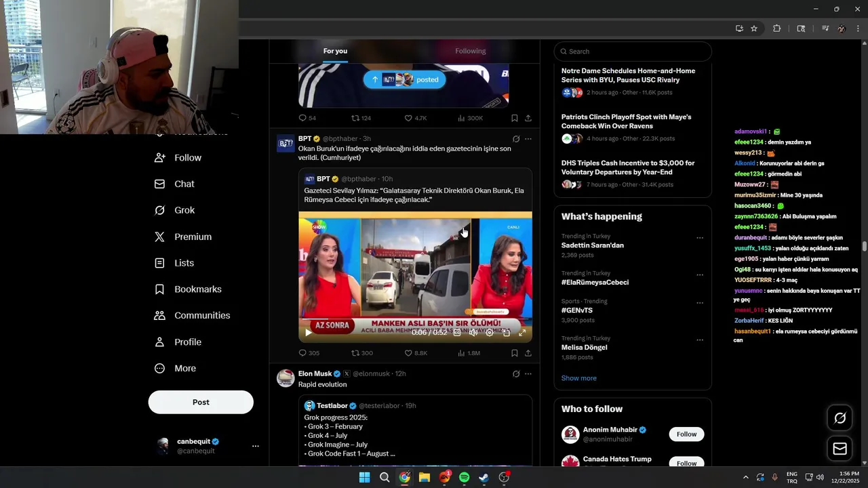Bookmark the BPT Okan Buruk post

pos(515,353)
